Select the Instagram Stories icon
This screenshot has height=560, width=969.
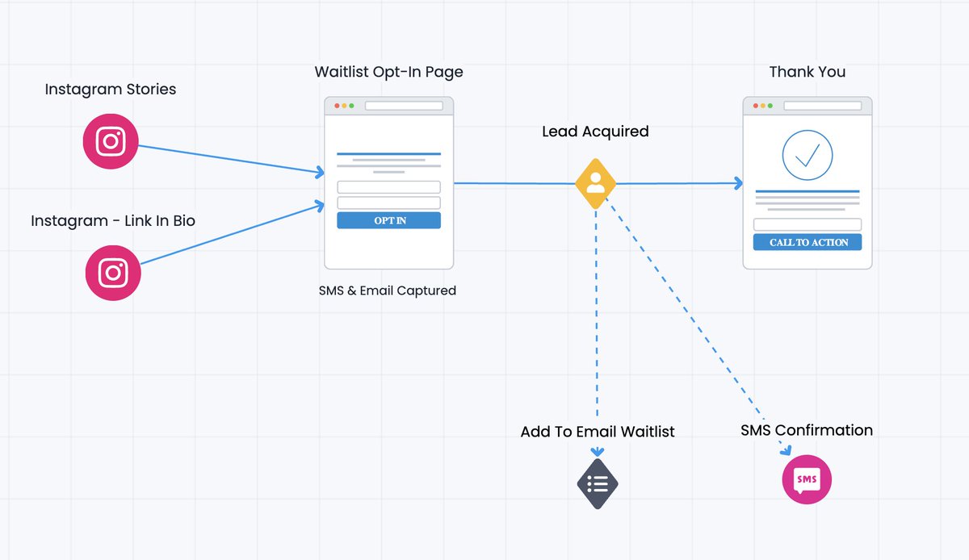[111, 141]
